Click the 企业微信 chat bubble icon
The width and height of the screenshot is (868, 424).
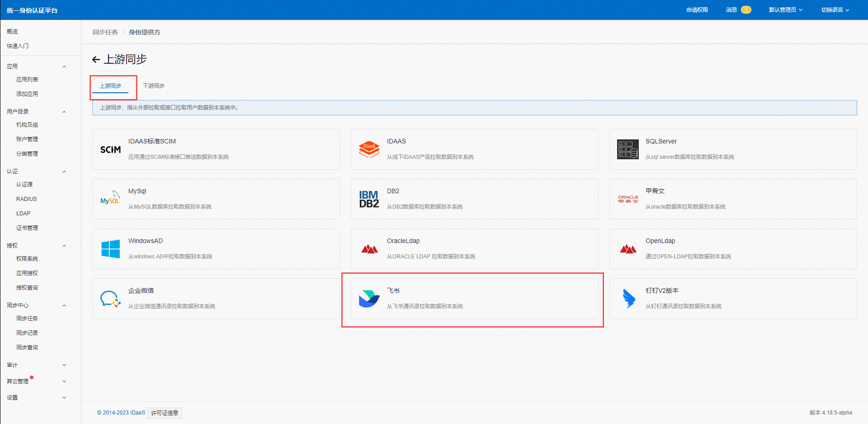(x=110, y=299)
